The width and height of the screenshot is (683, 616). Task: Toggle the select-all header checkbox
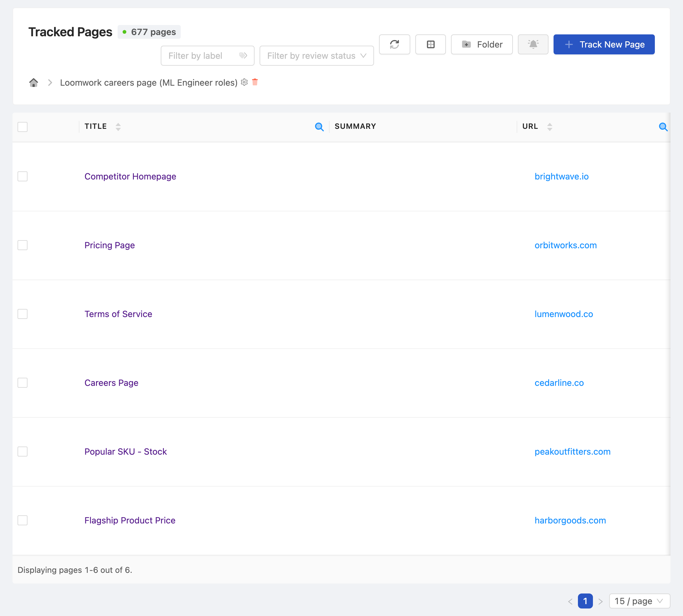pos(23,127)
